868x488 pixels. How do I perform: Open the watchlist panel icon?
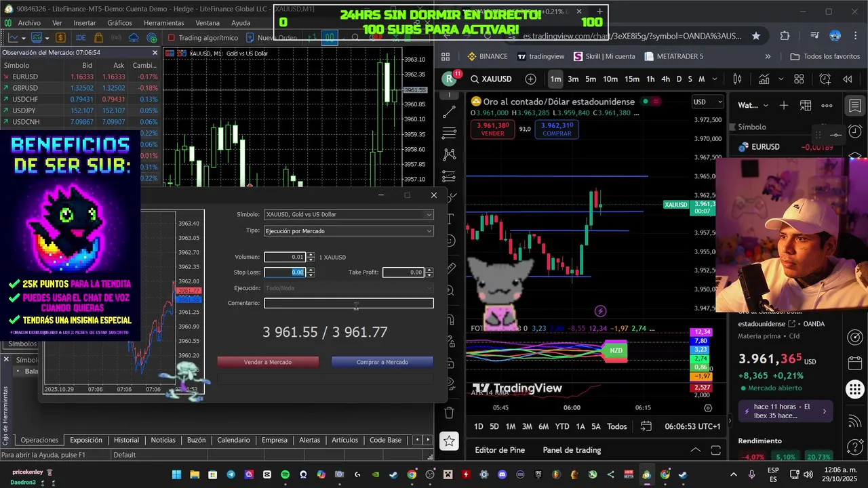(x=854, y=106)
